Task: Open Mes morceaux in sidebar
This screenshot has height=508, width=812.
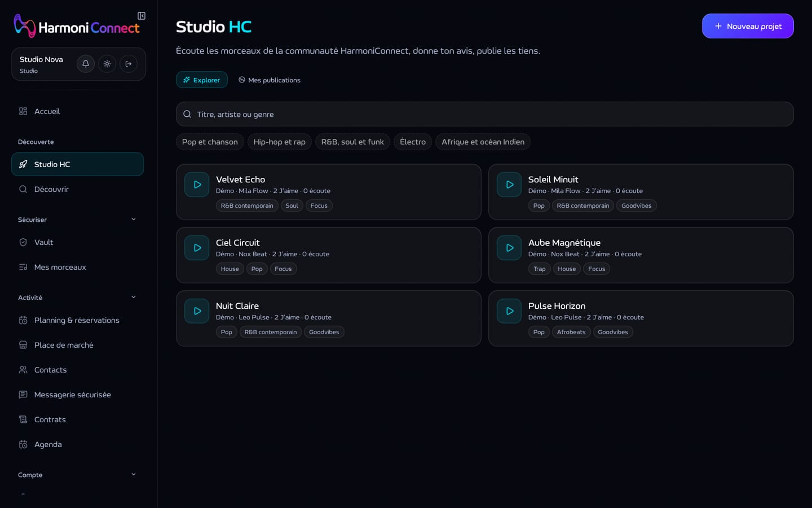Action: (77, 267)
